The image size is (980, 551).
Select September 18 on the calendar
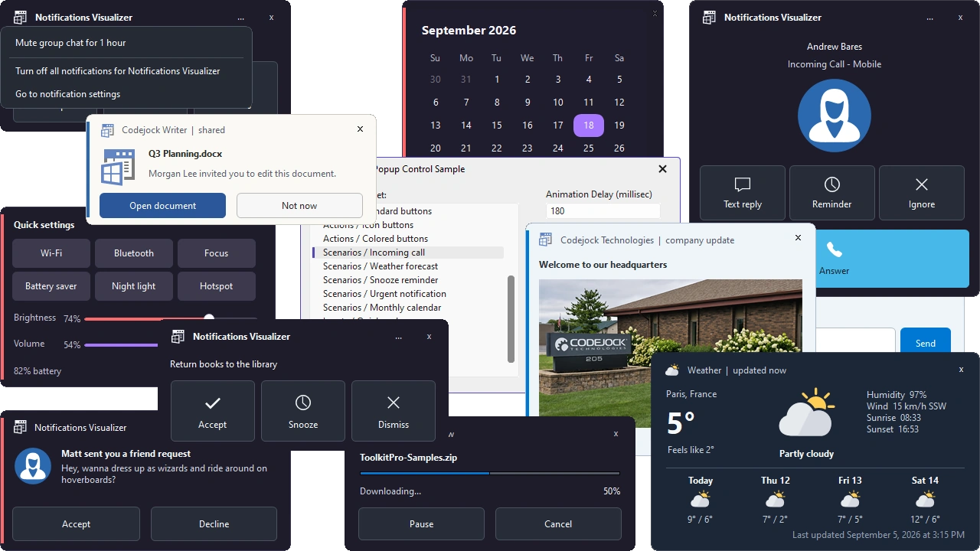coord(589,126)
